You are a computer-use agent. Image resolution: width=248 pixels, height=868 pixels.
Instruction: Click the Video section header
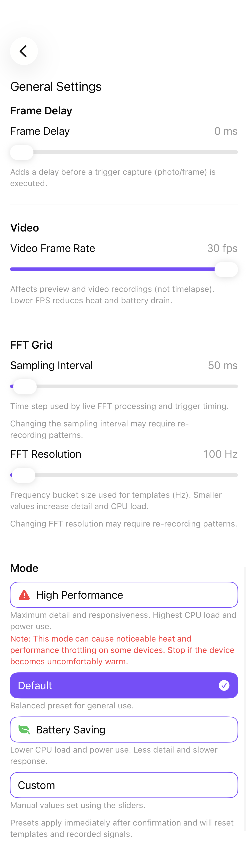[25, 228]
